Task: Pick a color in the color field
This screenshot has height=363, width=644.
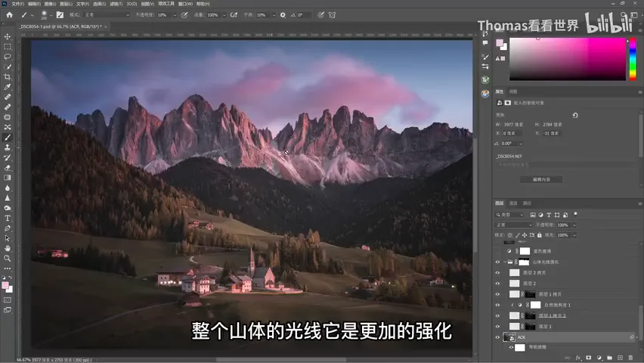Action: coord(568,59)
